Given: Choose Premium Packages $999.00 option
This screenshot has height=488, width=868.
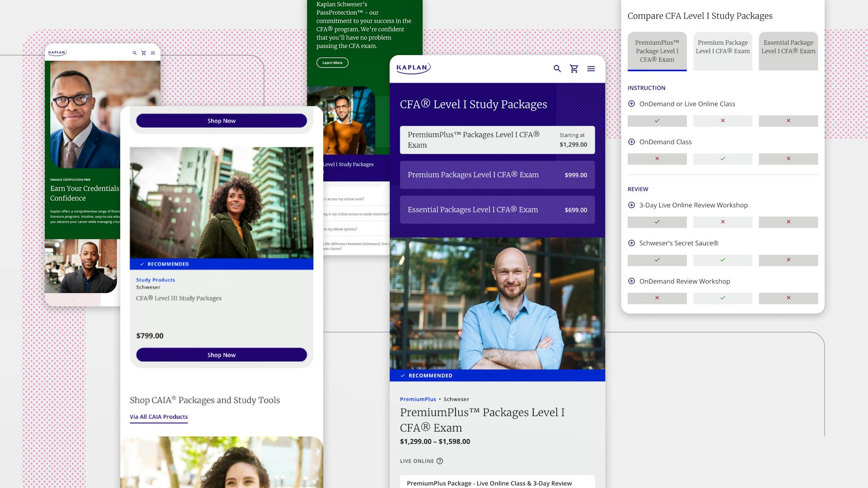Looking at the screenshot, I should 497,175.
